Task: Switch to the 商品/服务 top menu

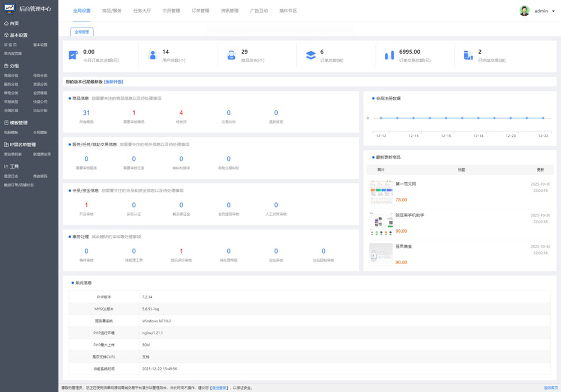Action: tap(112, 11)
